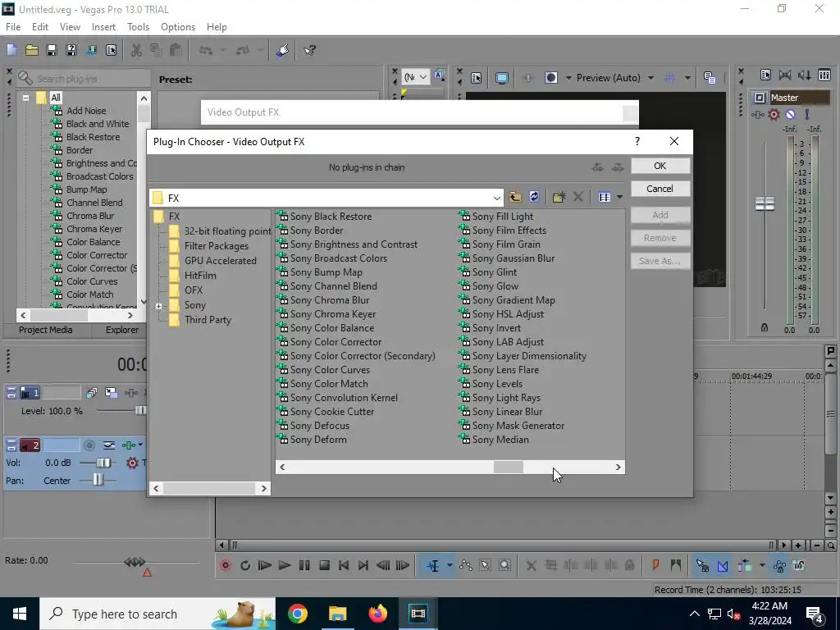Expand the Sony folder in chooser tree
This screenshot has height=630, width=840.
[x=158, y=306]
